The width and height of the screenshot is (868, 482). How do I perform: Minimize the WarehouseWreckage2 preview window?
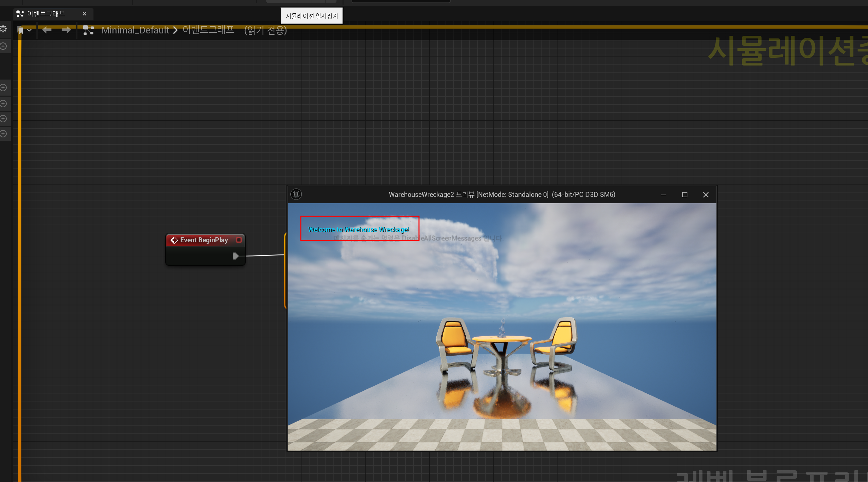tap(663, 195)
